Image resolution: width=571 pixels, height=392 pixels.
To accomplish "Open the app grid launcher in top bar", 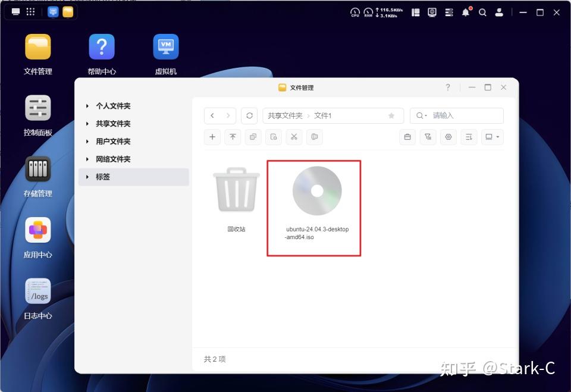I will pyautogui.click(x=30, y=12).
